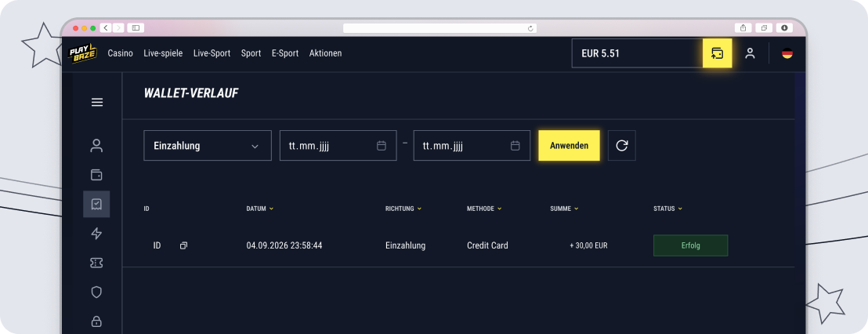Open the shield sidebar icon

pyautogui.click(x=96, y=292)
